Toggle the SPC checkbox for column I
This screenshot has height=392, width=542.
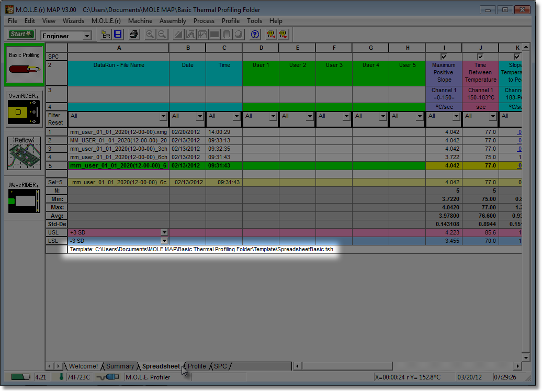[x=444, y=57]
